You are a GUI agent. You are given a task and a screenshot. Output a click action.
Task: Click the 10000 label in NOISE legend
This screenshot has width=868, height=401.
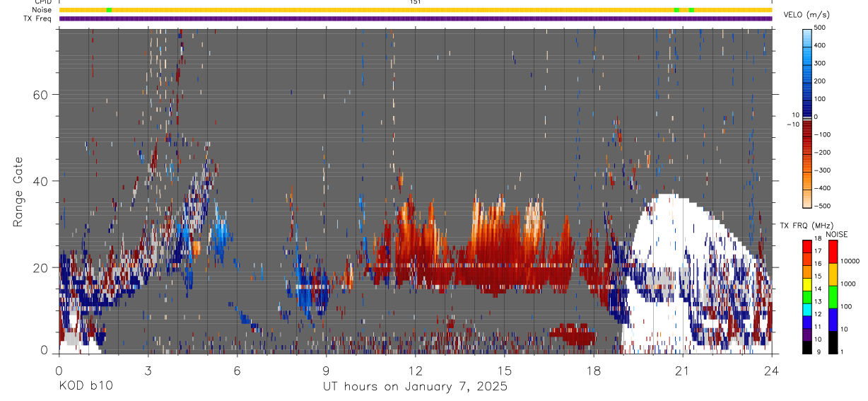[x=850, y=261]
